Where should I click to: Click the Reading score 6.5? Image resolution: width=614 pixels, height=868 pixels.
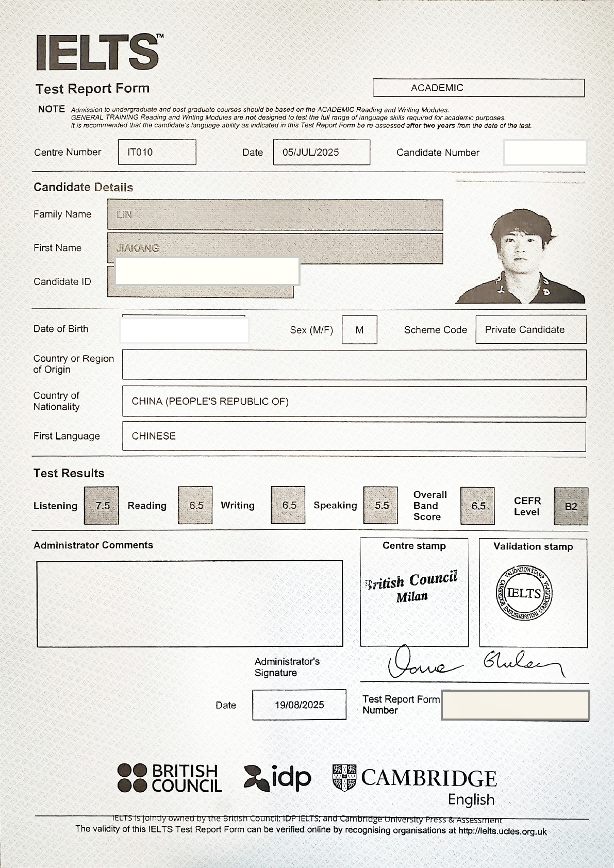tap(195, 506)
